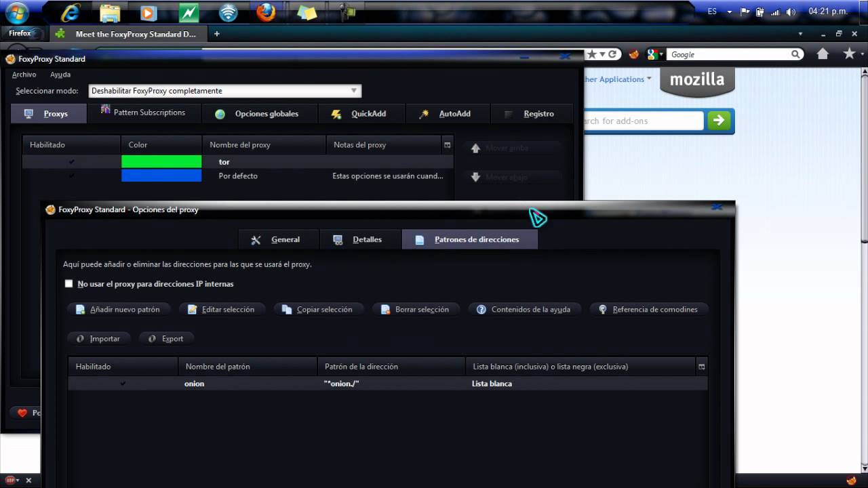Click the blue color swatch for Por defecto
The image size is (868, 488).
click(x=161, y=176)
